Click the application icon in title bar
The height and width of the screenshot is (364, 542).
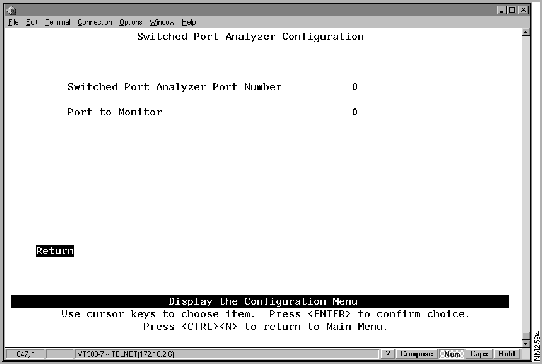click(11, 10)
